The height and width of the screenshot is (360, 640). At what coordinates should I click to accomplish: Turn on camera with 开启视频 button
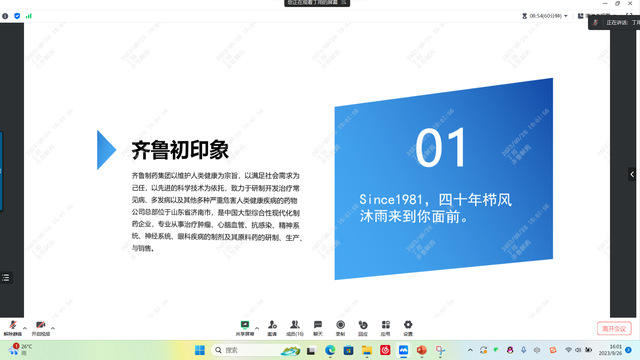click(x=40, y=328)
